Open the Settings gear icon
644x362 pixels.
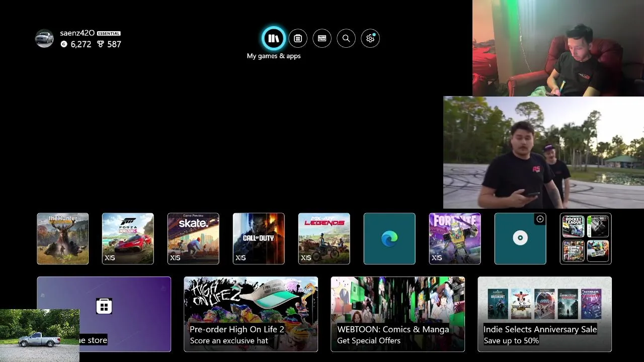pos(370,38)
